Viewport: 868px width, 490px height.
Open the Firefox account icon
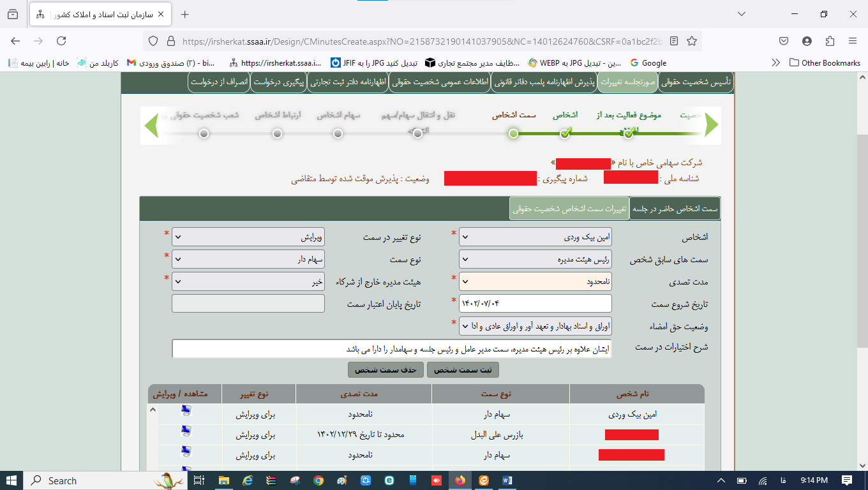pyautogui.click(x=807, y=41)
